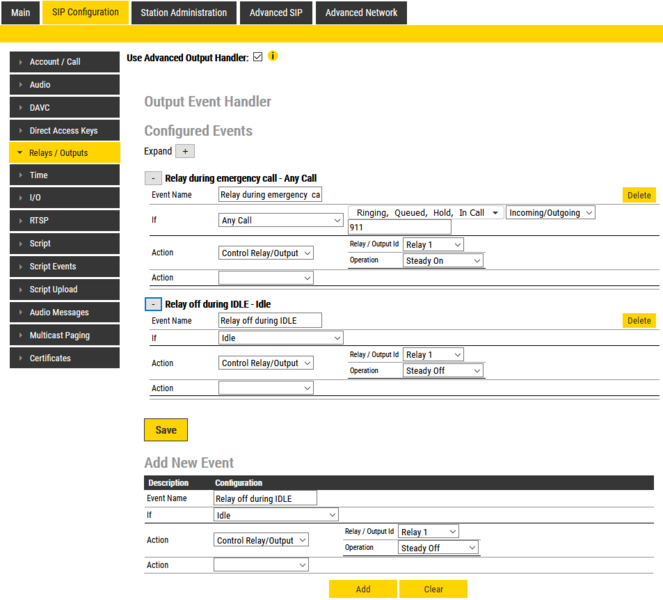Screen dimensions: 663x600
Task: Open the empty second Action dropdown for the emergency event
Action: [x=266, y=278]
